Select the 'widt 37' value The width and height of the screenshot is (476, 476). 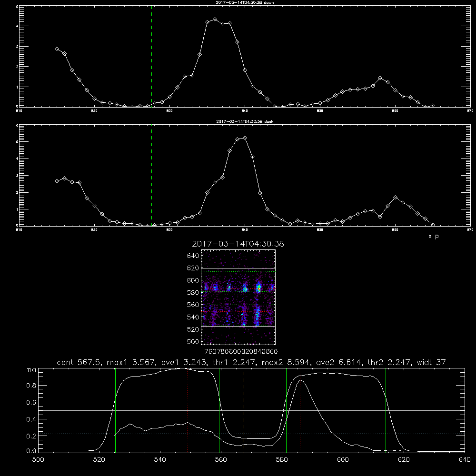tap(431, 362)
